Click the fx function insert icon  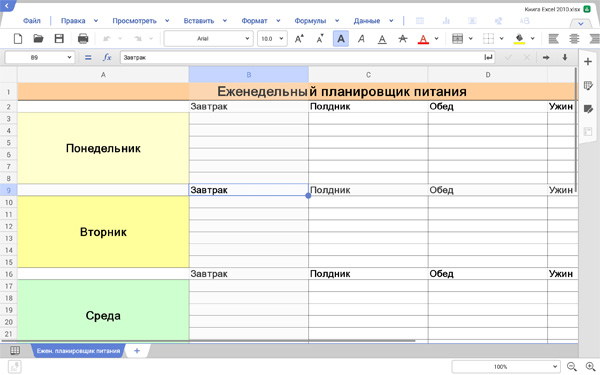[107, 57]
